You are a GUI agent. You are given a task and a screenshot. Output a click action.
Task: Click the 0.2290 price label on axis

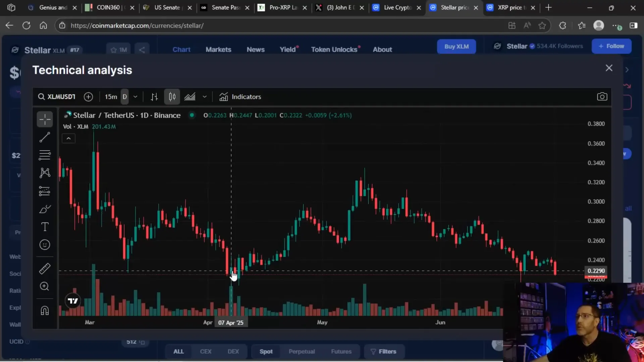(x=596, y=271)
